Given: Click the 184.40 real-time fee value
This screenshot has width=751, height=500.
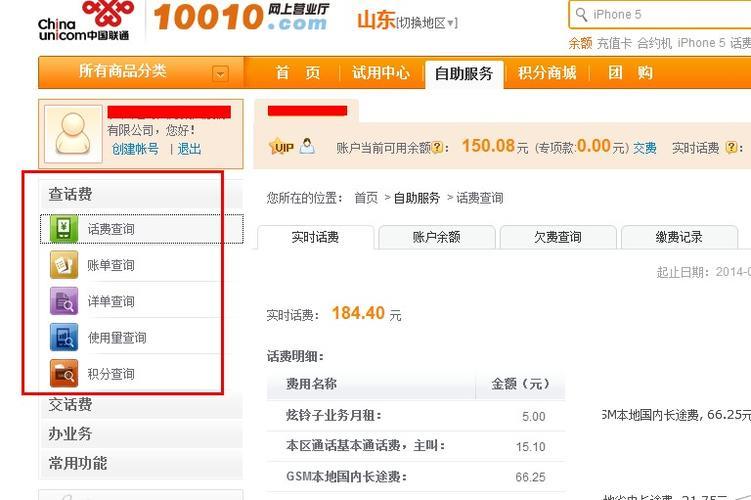Looking at the screenshot, I should click(358, 313).
